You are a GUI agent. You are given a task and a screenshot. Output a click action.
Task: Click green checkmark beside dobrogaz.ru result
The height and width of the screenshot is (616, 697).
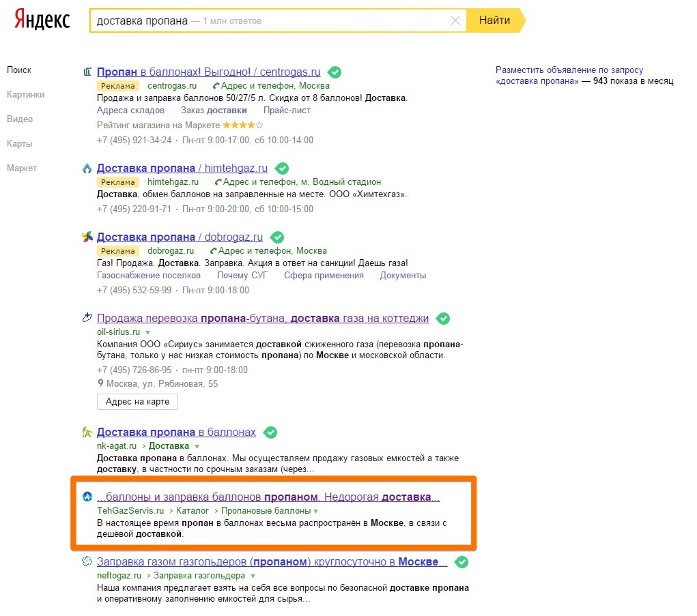pos(277,237)
